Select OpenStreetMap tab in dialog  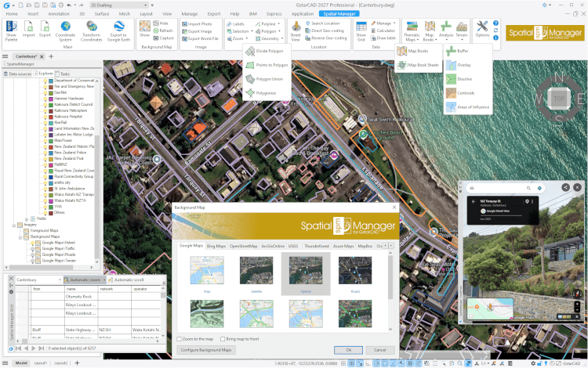pos(243,246)
